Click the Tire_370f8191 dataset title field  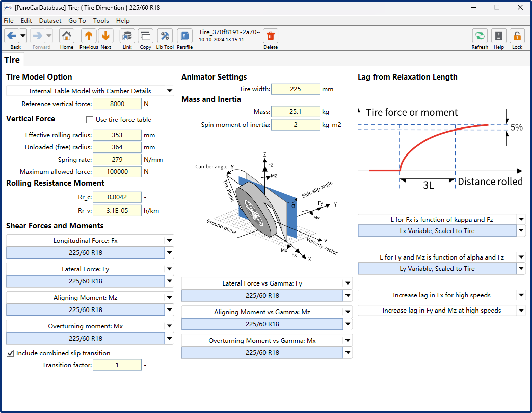click(x=229, y=32)
